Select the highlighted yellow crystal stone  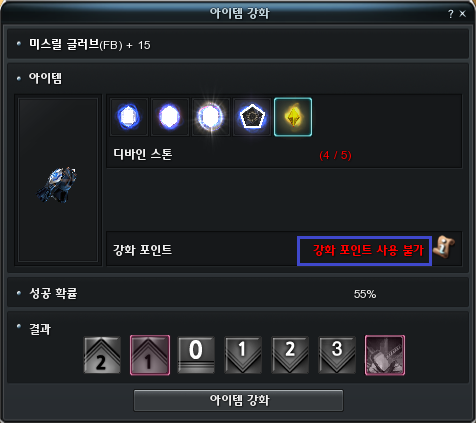point(293,117)
